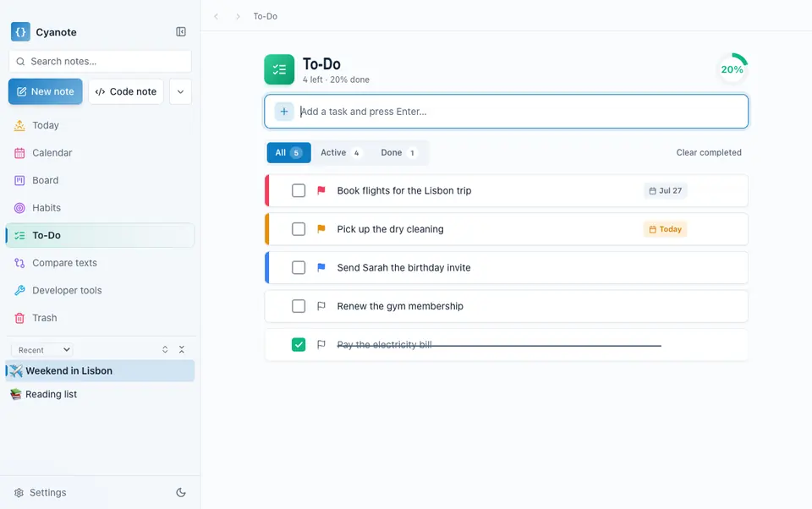Click Clear completed
The height and width of the screenshot is (509, 812).
click(709, 153)
